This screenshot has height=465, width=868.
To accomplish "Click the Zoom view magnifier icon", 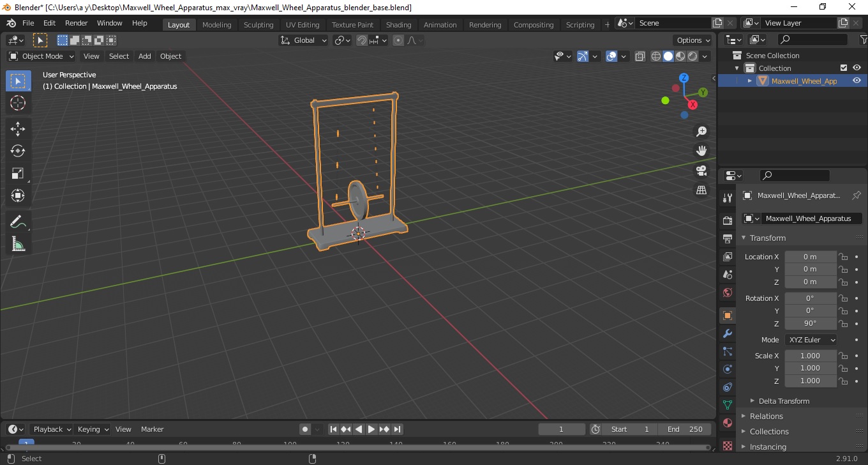I will click(701, 132).
